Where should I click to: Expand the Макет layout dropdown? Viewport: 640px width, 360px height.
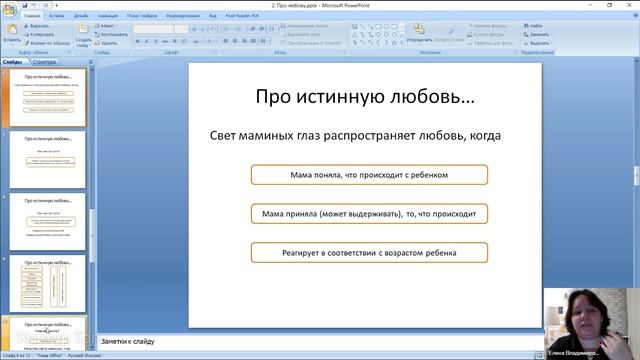click(x=106, y=26)
